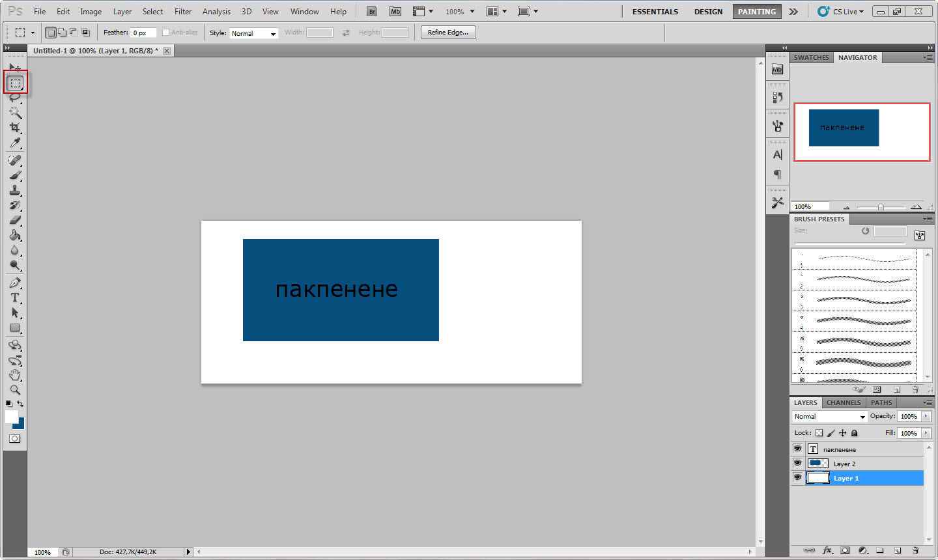Switch to the Channels tab
Viewport: 938px width, 560px height.
click(x=843, y=402)
